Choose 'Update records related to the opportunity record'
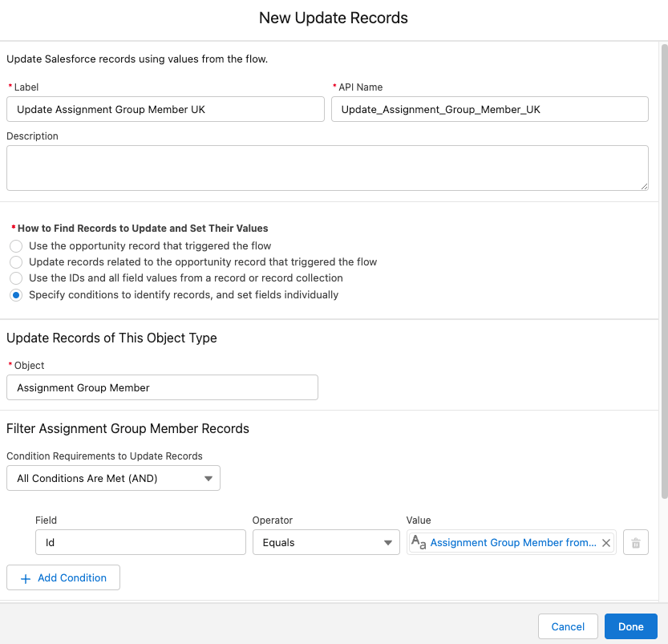The image size is (668, 644). click(x=16, y=262)
